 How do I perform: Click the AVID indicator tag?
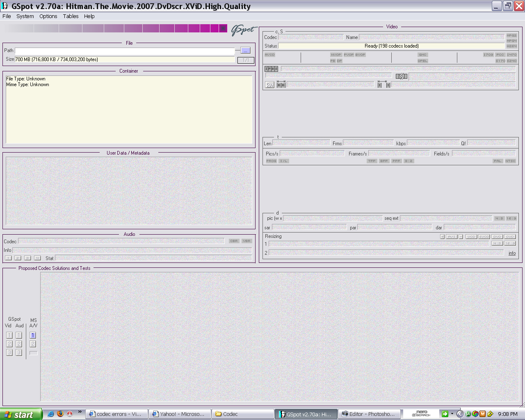click(270, 55)
